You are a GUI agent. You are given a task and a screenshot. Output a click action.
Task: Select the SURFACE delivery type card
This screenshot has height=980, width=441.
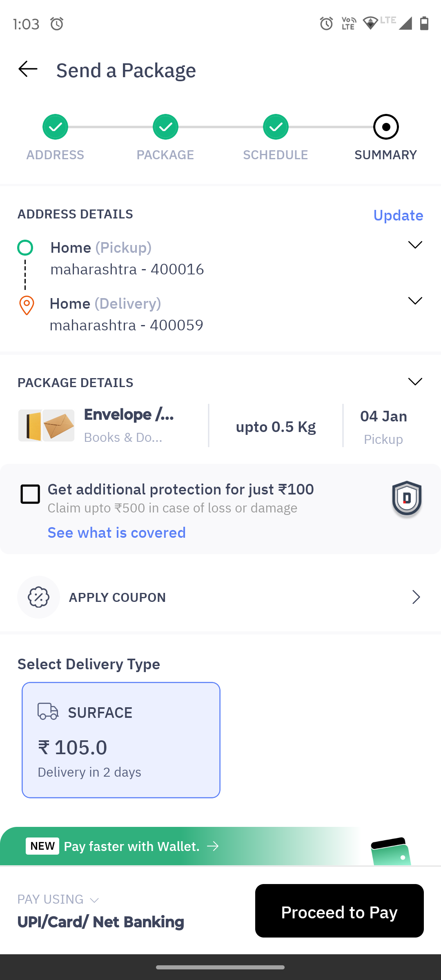pos(121,739)
